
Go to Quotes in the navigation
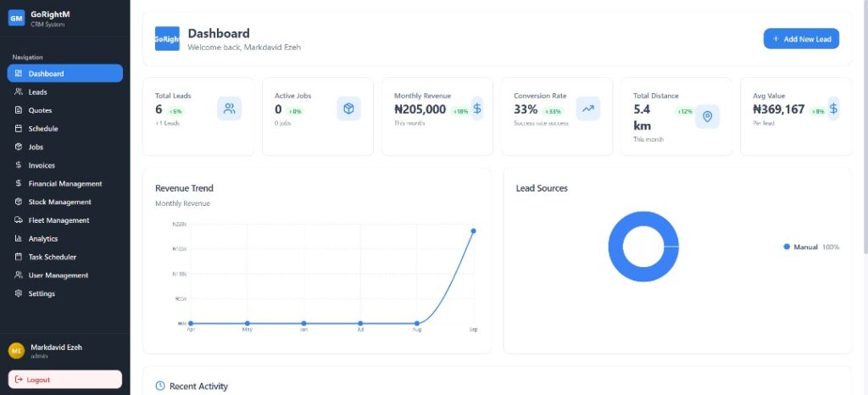40,110
